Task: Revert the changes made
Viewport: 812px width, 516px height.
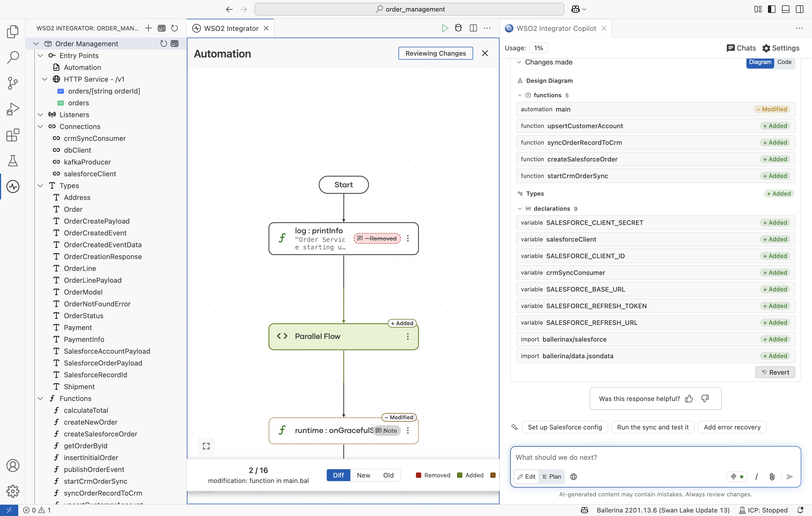Action: pyautogui.click(x=775, y=372)
